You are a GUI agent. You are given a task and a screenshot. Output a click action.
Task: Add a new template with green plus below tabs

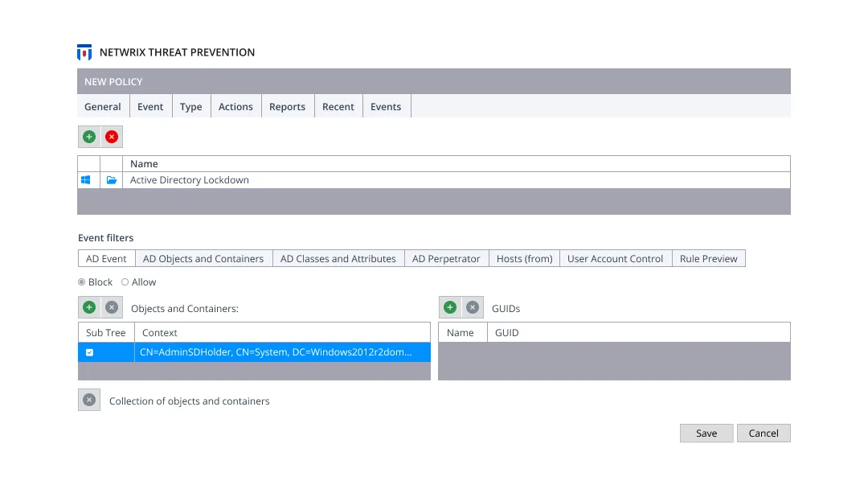pos(89,137)
